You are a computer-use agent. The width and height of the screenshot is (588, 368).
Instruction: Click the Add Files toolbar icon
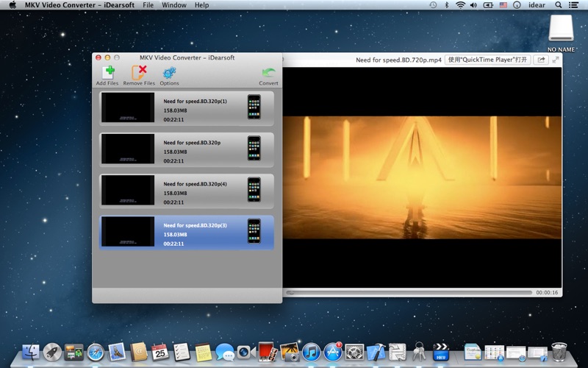pyautogui.click(x=107, y=72)
